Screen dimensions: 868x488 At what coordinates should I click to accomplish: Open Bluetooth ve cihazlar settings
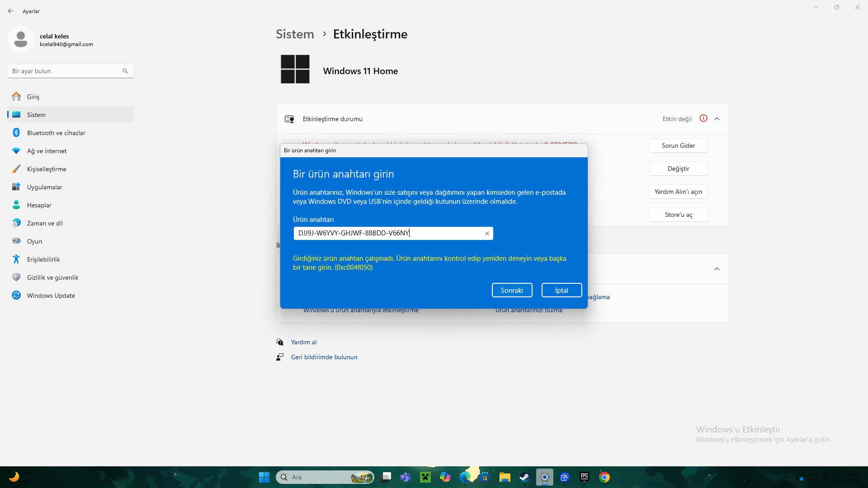pyautogui.click(x=71, y=133)
